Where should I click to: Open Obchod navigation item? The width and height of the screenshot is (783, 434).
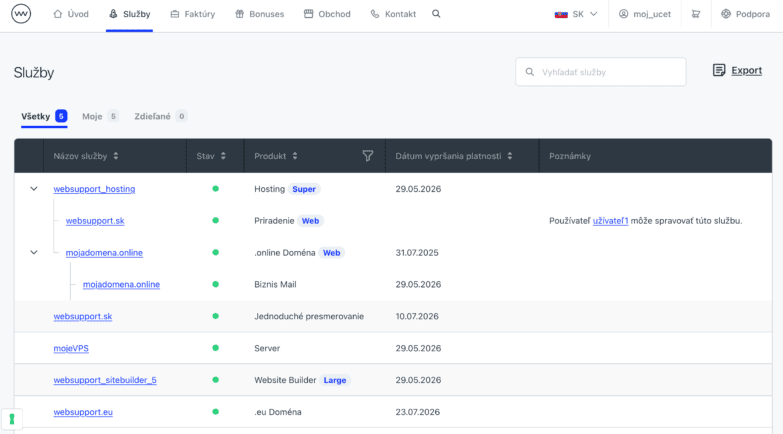click(327, 14)
